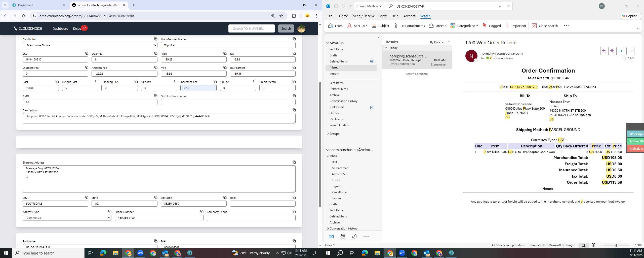Open Outlook Calendar view icon
This screenshot has width=644, height=258.
tap(343, 236)
